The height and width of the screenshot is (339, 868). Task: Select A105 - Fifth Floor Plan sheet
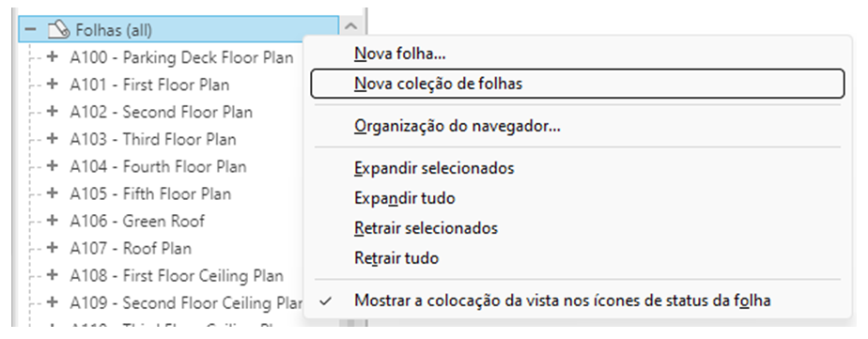150,194
